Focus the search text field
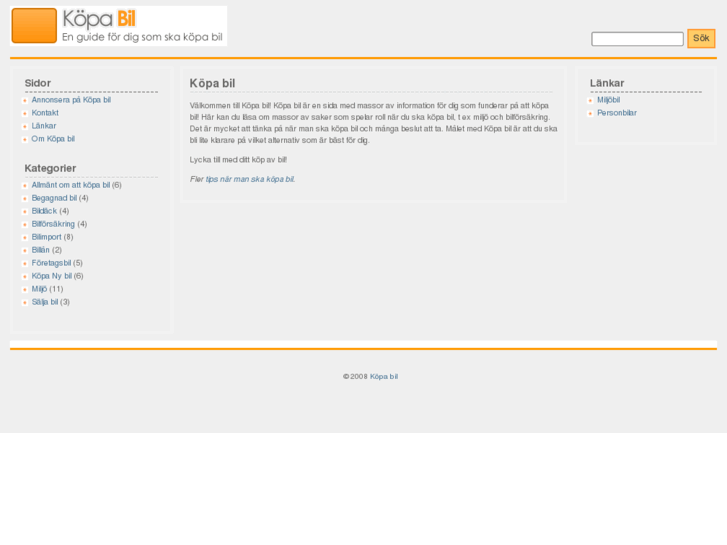The height and width of the screenshot is (545, 727). click(x=637, y=39)
